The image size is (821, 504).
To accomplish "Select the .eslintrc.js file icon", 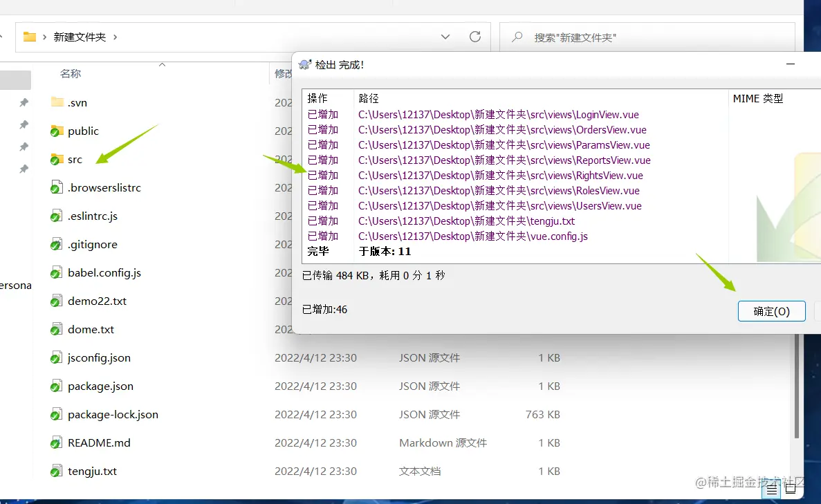I will pos(57,216).
